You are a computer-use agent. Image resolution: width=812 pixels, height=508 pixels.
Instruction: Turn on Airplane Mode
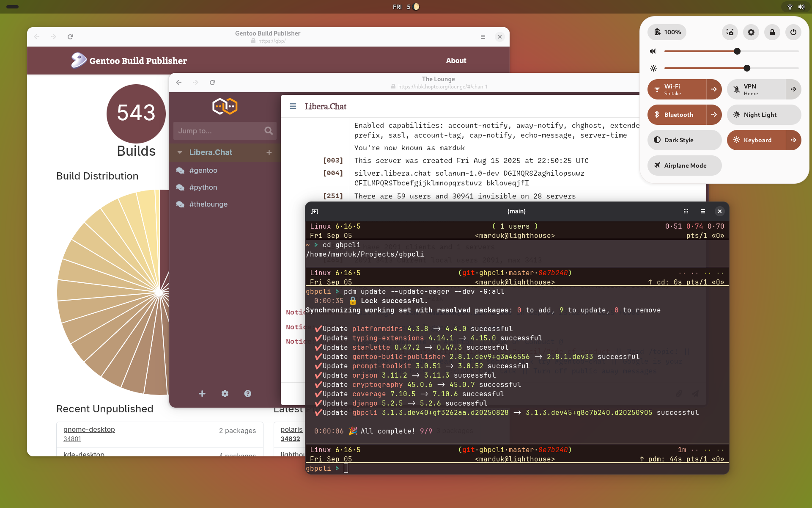(x=684, y=166)
